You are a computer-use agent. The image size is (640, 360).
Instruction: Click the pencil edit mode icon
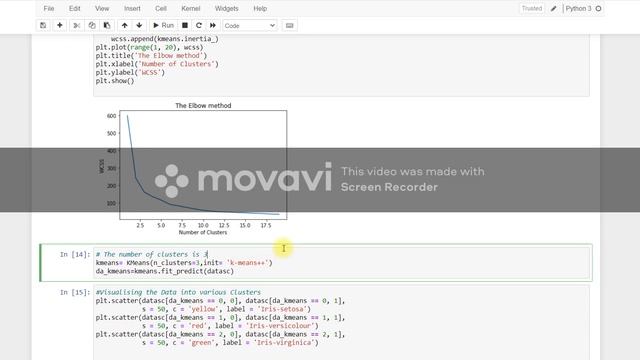tap(553, 8)
